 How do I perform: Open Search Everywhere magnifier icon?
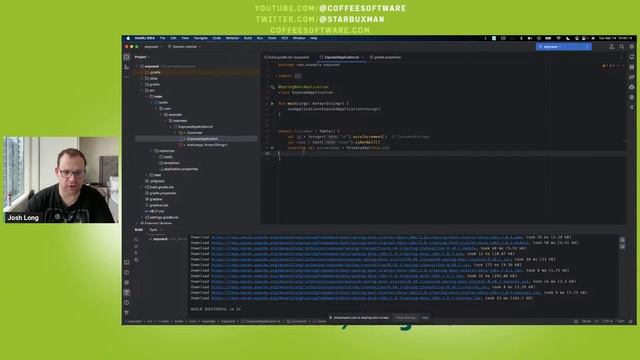point(622,47)
